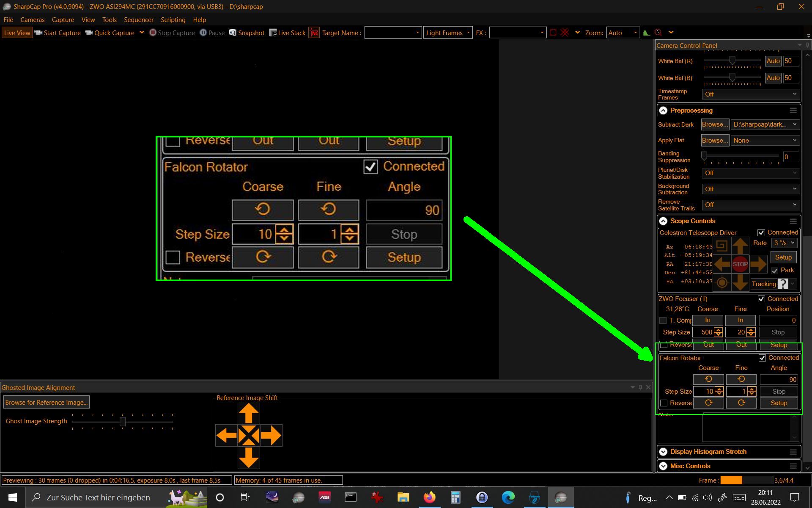Expand the Misc Controls section

pyautogui.click(x=663, y=466)
